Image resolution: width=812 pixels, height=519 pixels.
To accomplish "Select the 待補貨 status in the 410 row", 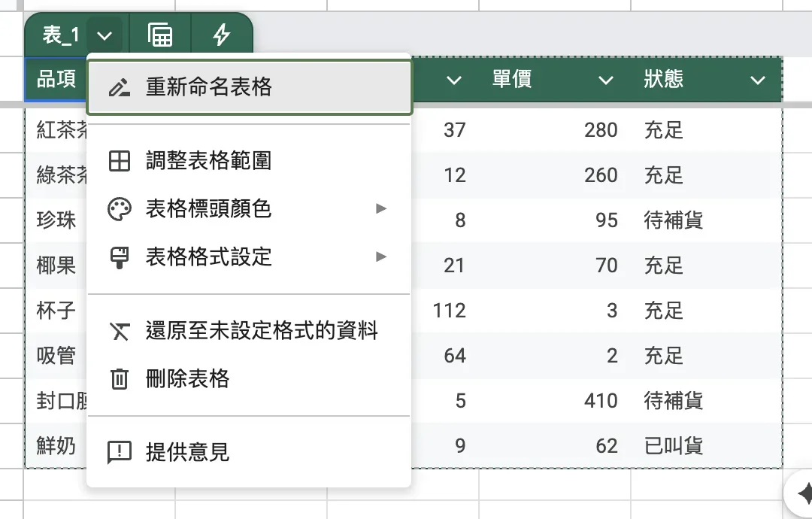I will (x=706, y=400).
